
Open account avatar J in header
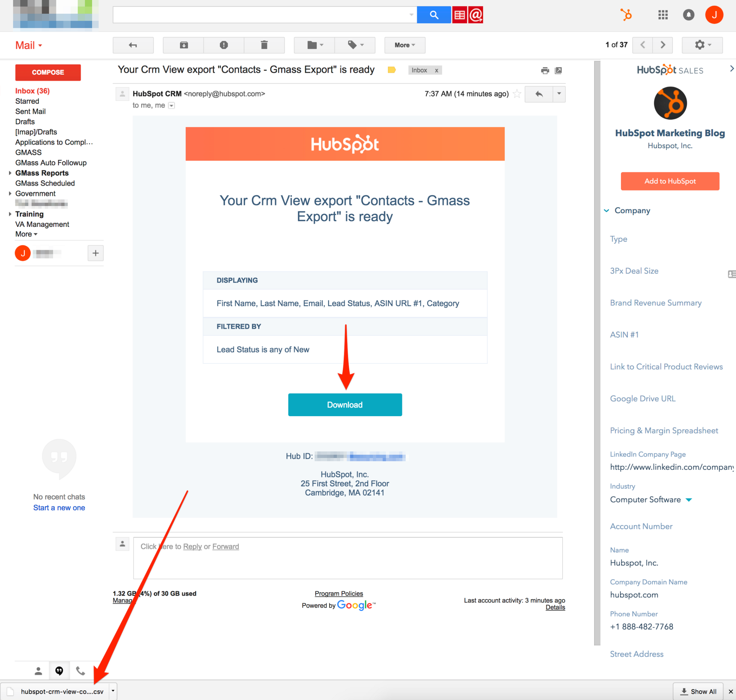[714, 15]
